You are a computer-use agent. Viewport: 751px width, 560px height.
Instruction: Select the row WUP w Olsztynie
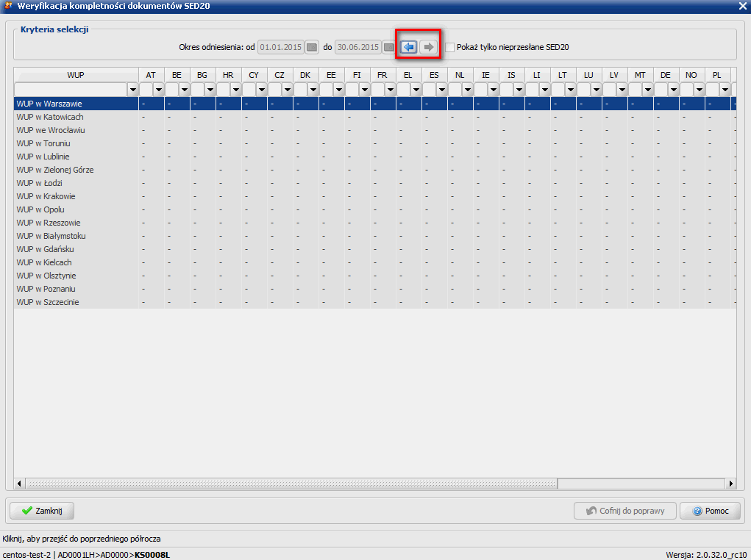click(375, 276)
